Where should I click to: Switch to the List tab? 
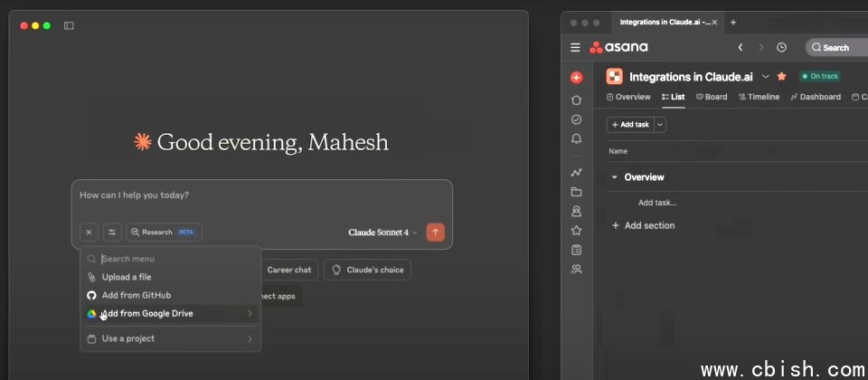(x=673, y=97)
